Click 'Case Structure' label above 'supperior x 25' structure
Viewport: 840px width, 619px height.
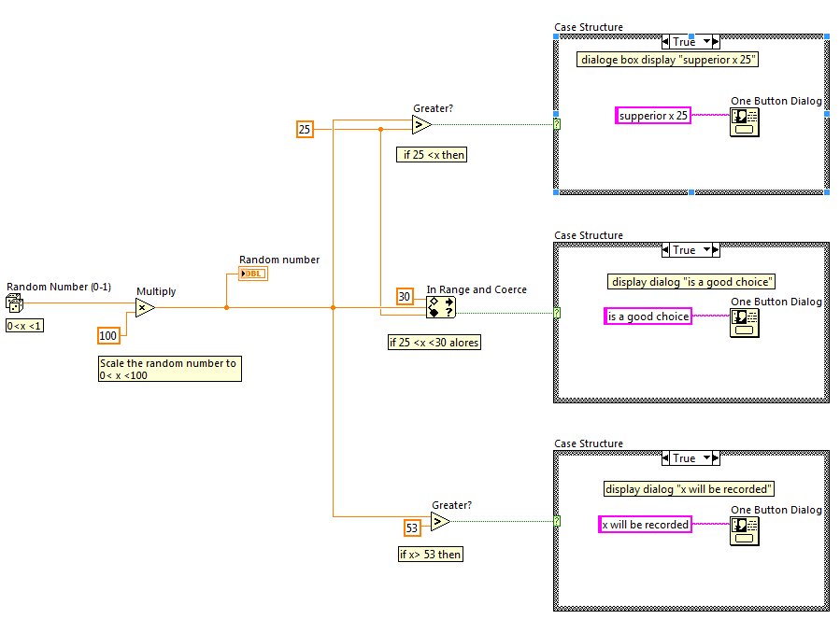click(589, 27)
